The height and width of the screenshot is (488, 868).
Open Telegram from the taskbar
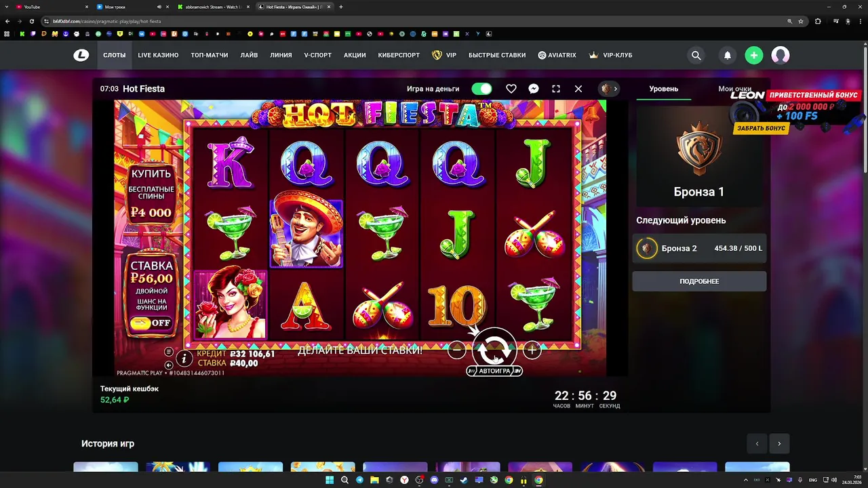click(359, 480)
